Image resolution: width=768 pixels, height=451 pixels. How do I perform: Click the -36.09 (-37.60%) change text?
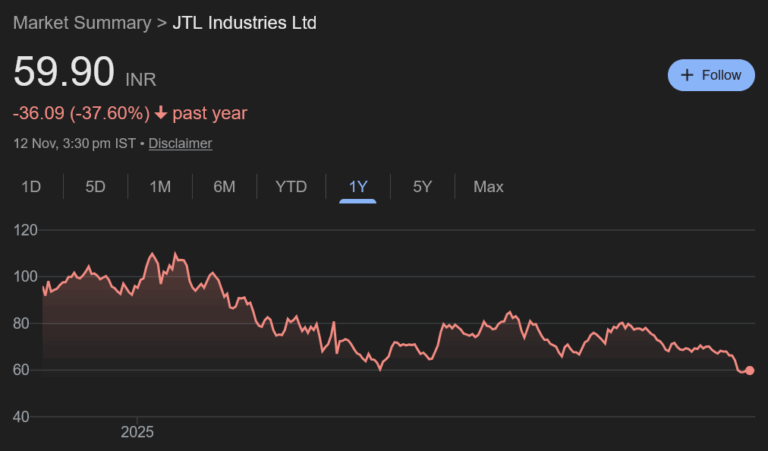[81, 113]
